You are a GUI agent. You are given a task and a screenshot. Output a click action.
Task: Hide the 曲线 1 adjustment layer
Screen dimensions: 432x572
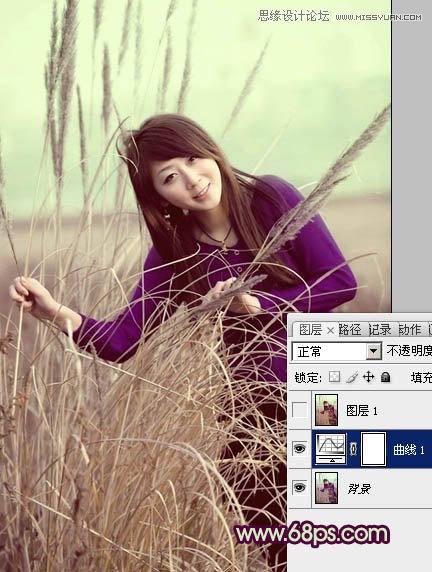click(300, 448)
